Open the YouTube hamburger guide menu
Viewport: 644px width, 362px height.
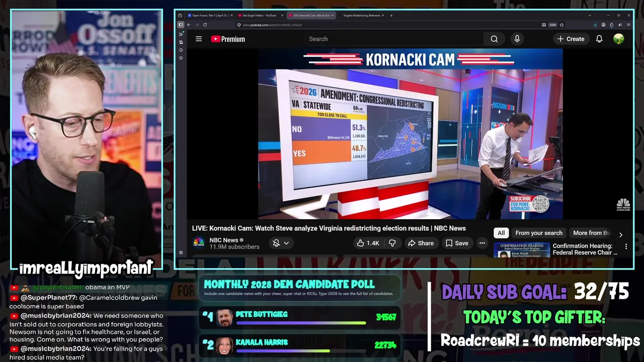tap(199, 39)
